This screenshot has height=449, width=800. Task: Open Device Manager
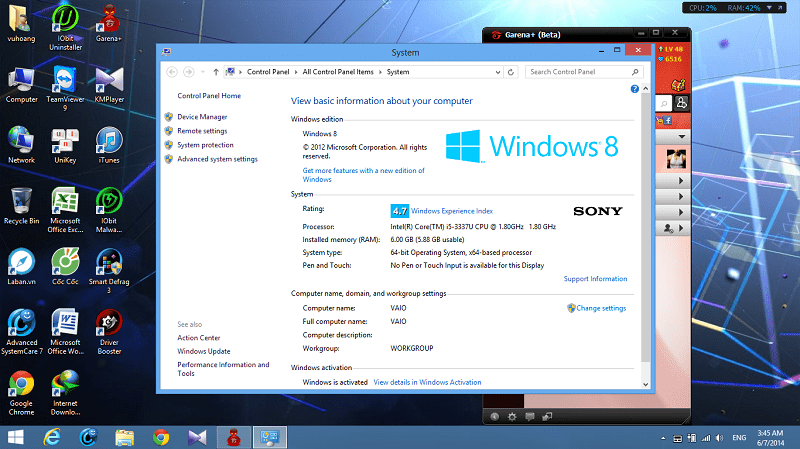click(x=202, y=117)
